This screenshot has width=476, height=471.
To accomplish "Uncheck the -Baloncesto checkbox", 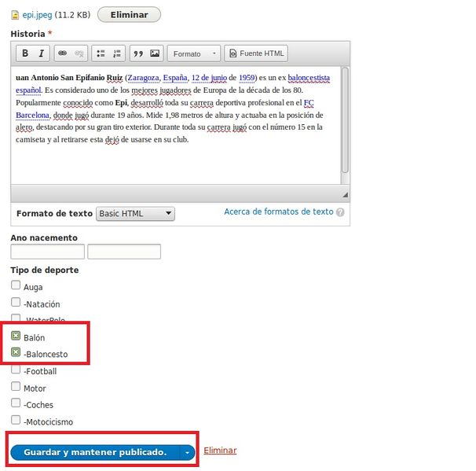I will pyautogui.click(x=16, y=352).
